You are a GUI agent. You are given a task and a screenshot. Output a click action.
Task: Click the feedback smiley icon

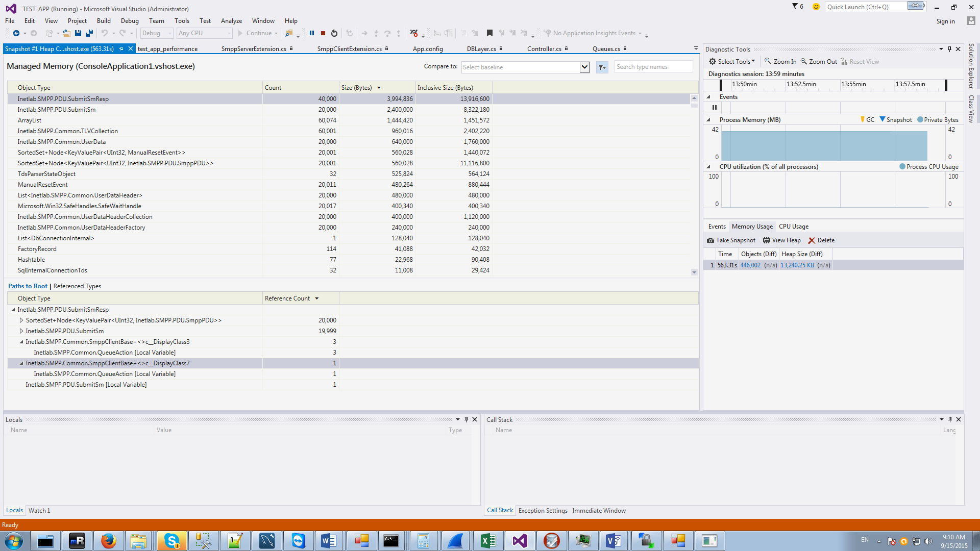point(816,7)
